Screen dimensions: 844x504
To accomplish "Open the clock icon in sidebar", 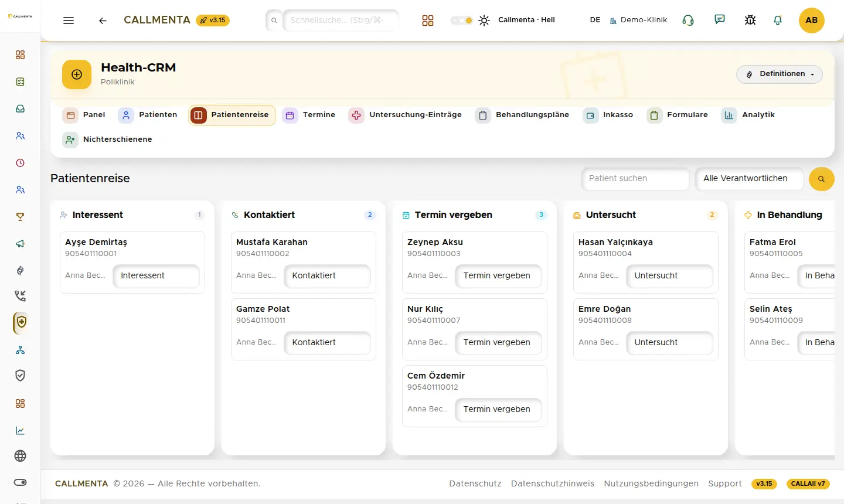I will pos(21,163).
